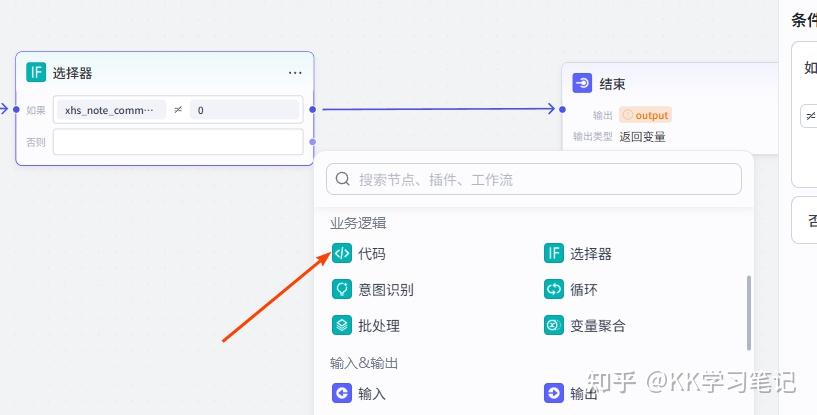This screenshot has height=415, width=817.
Task: Click the xhs_note_comm variable field
Action: (x=111, y=110)
